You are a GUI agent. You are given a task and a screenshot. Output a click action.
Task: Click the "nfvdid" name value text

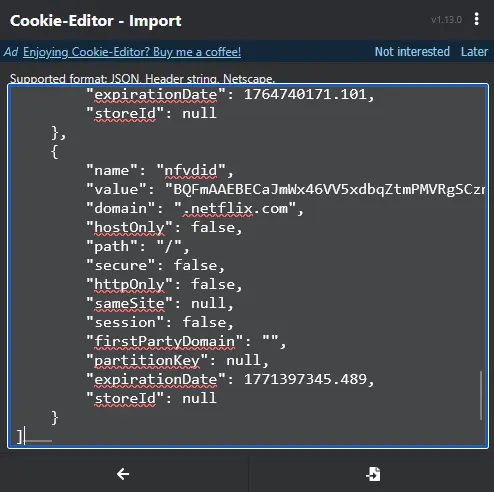(191, 171)
